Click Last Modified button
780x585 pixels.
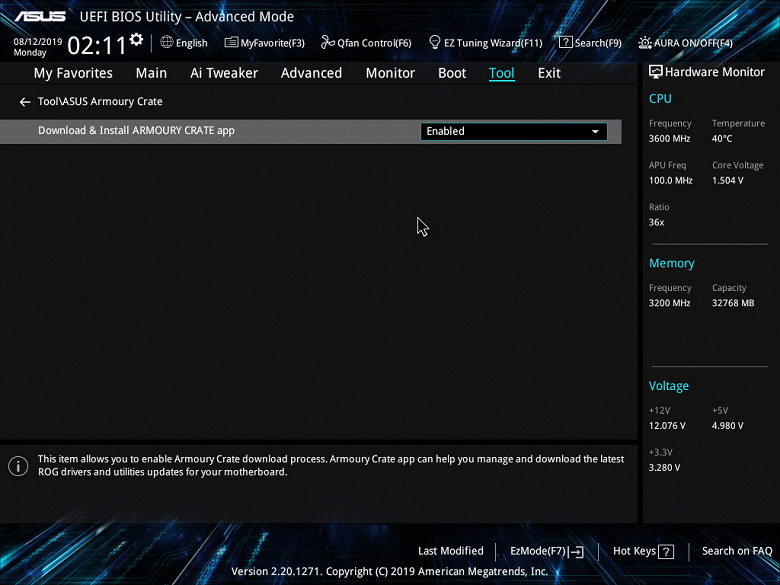coord(451,551)
